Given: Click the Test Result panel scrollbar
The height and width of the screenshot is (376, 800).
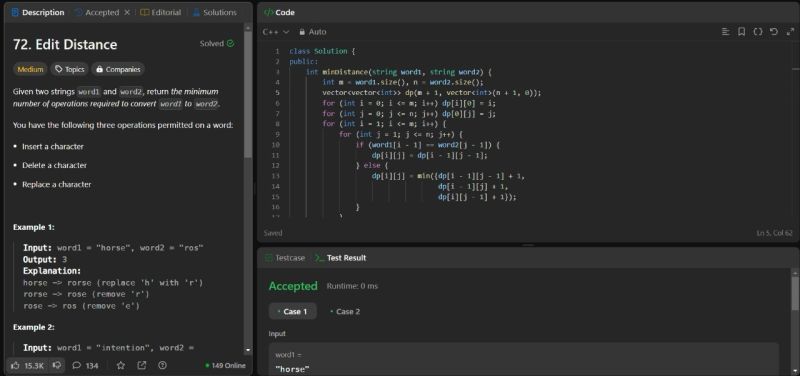Looking at the screenshot, I should pos(795,293).
